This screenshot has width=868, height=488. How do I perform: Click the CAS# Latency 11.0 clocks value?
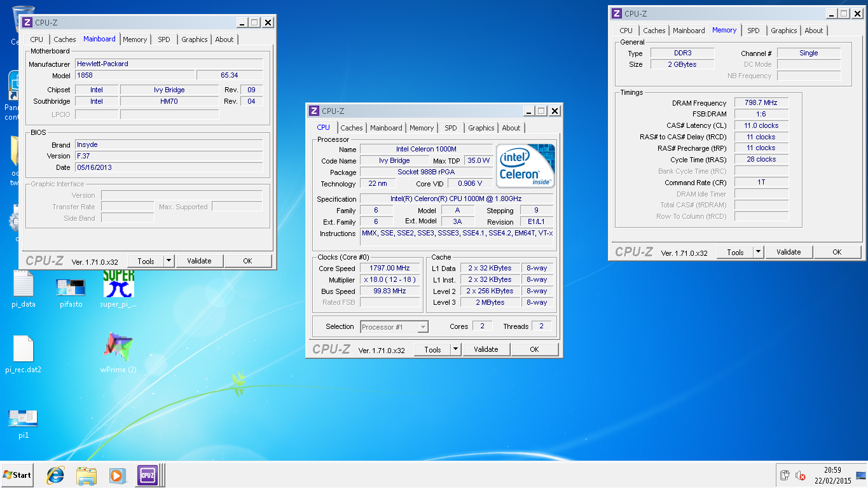761,125
